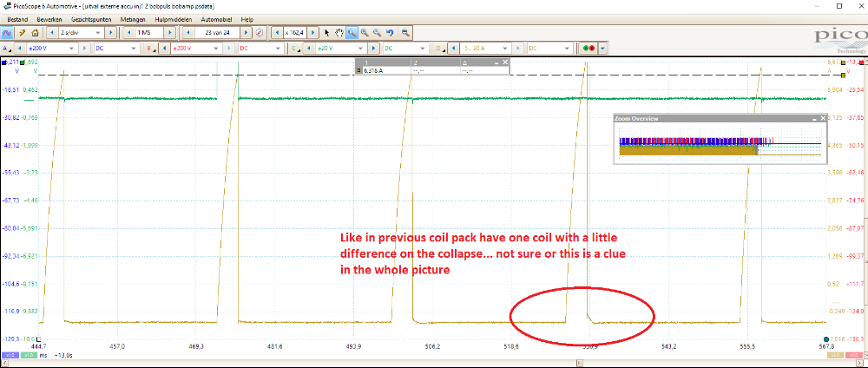Open the Home icon in toolbar

(36, 32)
